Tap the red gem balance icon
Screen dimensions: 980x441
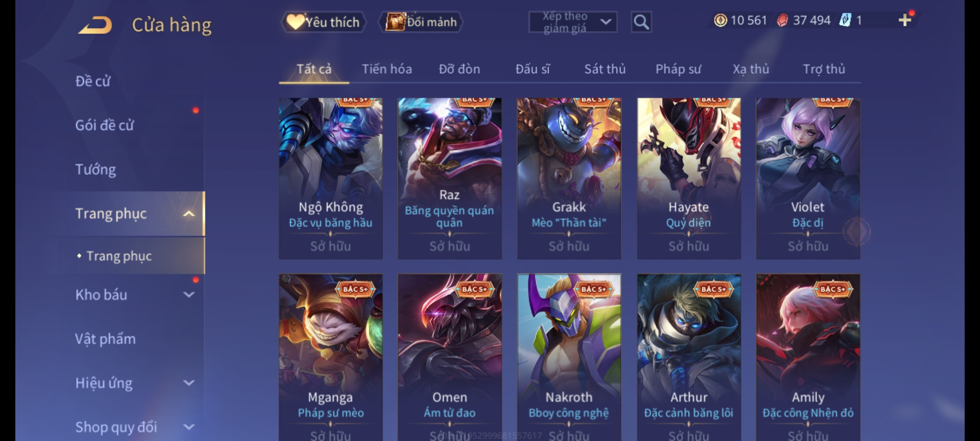[782, 20]
